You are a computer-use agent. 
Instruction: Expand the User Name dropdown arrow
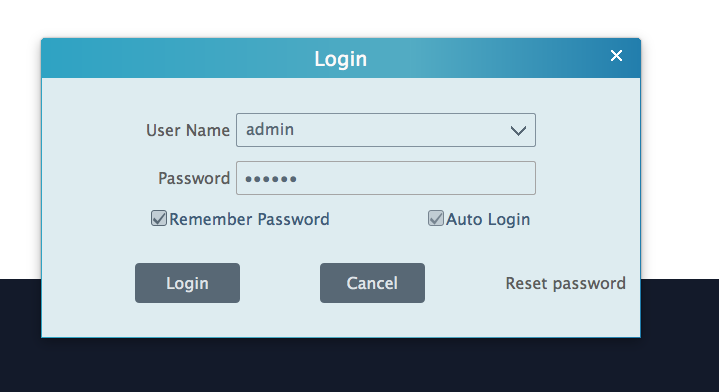point(518,131)
